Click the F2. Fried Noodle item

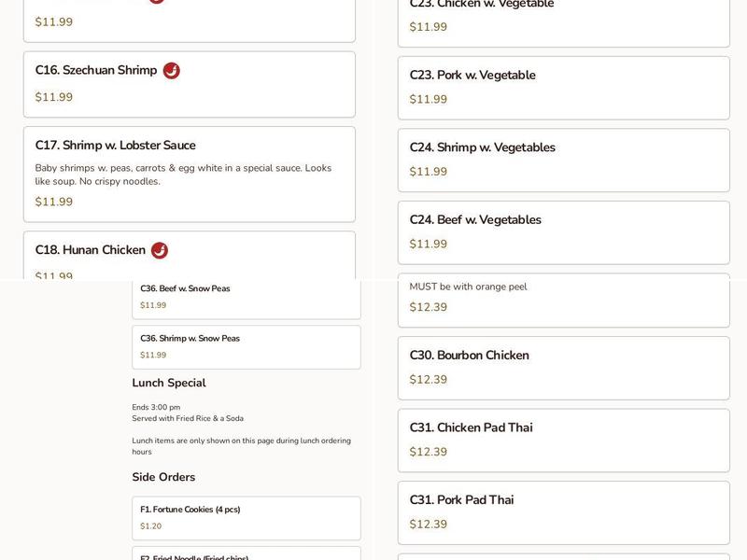tap(246, 555)
